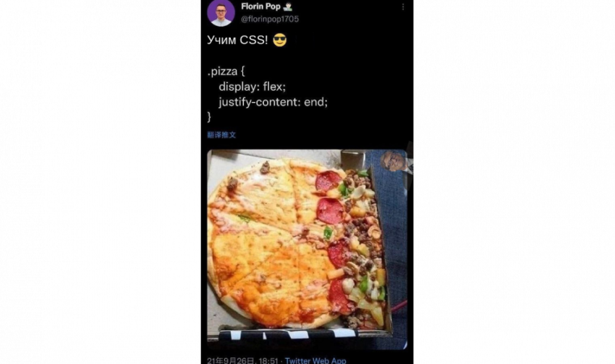Open Florin Pop's round profile avatar
Viewport: 615px width, 364px height.
pos(221,12)
